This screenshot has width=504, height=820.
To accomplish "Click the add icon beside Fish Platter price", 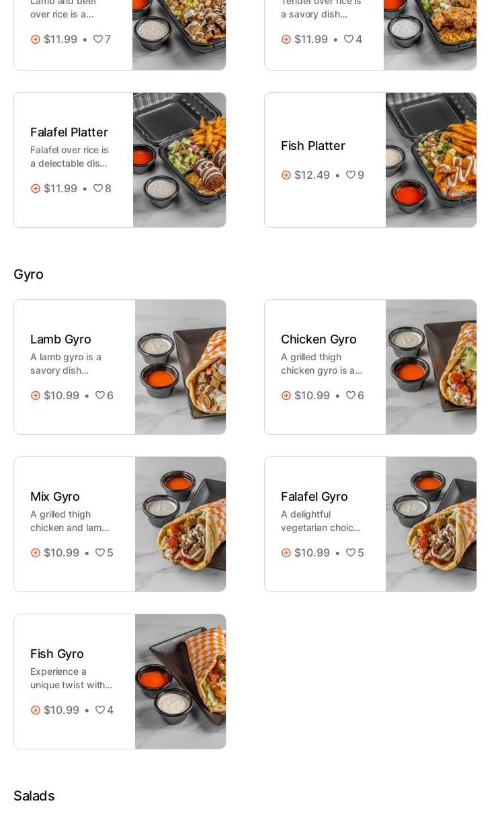I will point(286,175).
